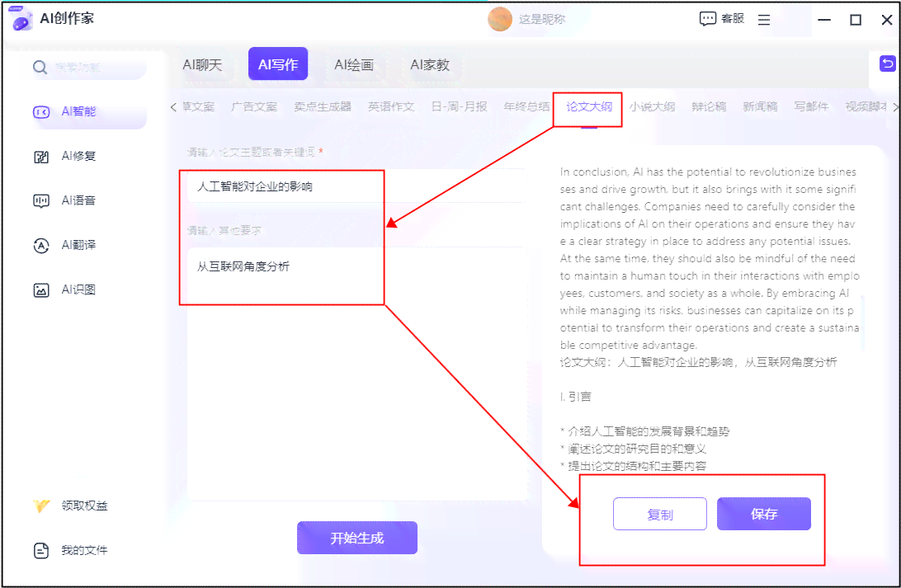
Task: Click the AI创作家 app logo
Action: click(x=21, y=18)
